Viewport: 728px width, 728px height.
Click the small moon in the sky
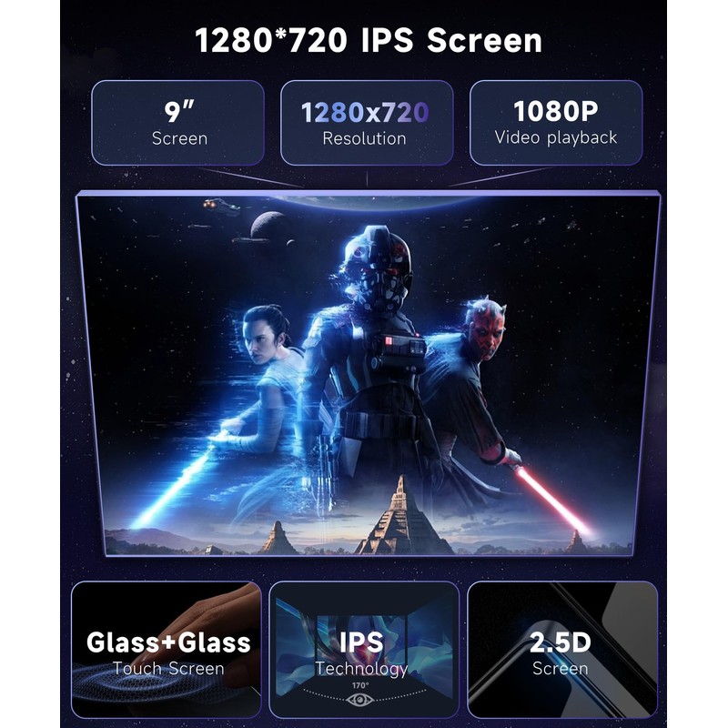tap(269, 225)
